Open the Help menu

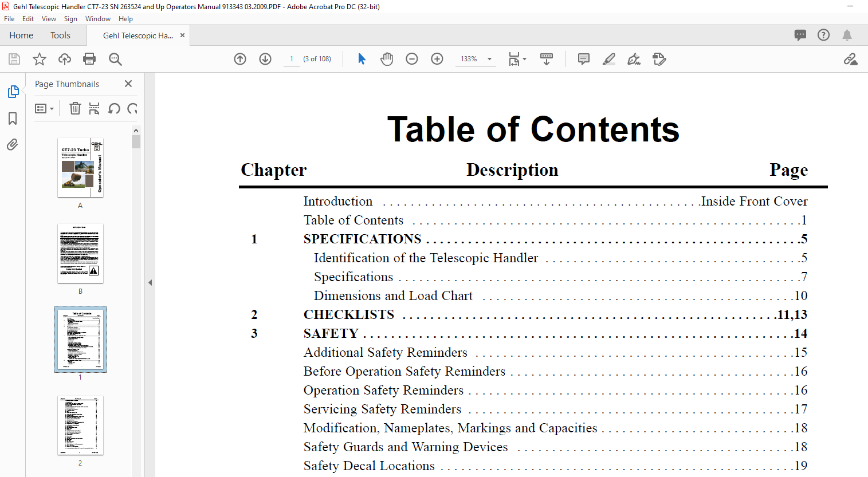click(x=125, y=19)
